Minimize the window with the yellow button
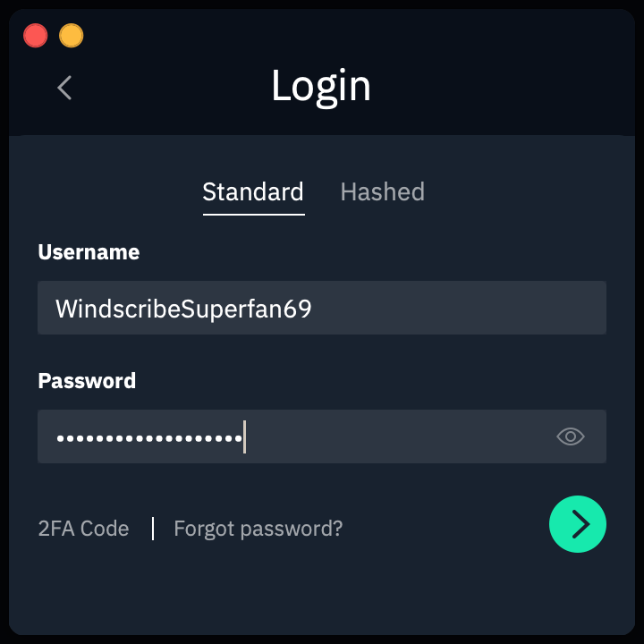 [x=72, y=36]
